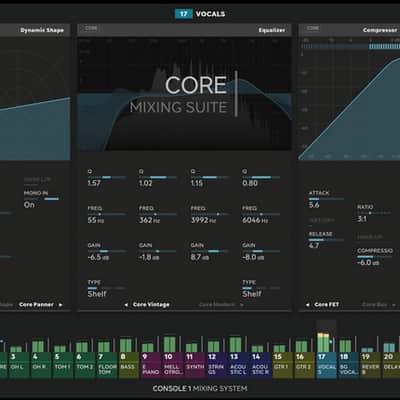Click the 8.7 dB gain value
Image resolution: width=400 pixels, height=400 pixels.
click(x=200, y=257)
